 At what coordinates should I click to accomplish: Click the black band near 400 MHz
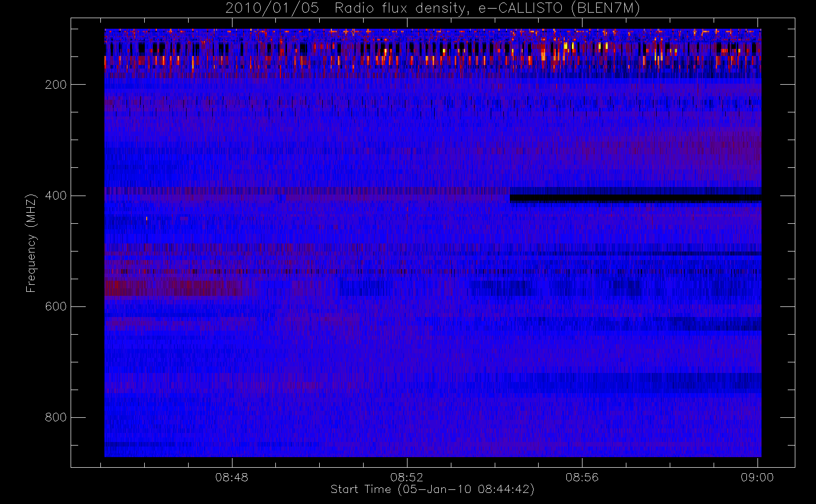[635, 198]
